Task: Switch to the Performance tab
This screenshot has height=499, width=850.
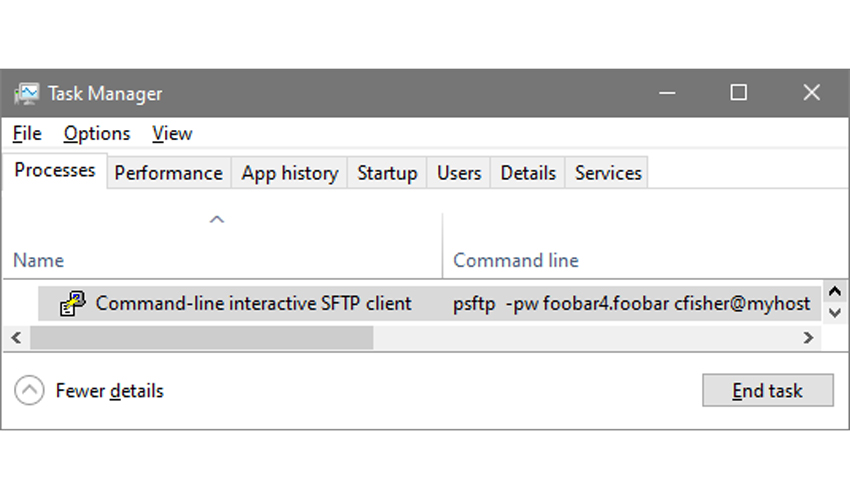Action: [x=169, y=173]
